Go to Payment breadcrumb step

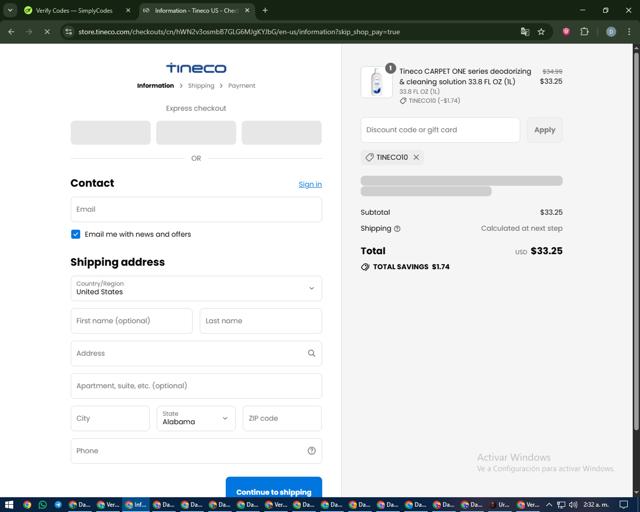point(242,85)
